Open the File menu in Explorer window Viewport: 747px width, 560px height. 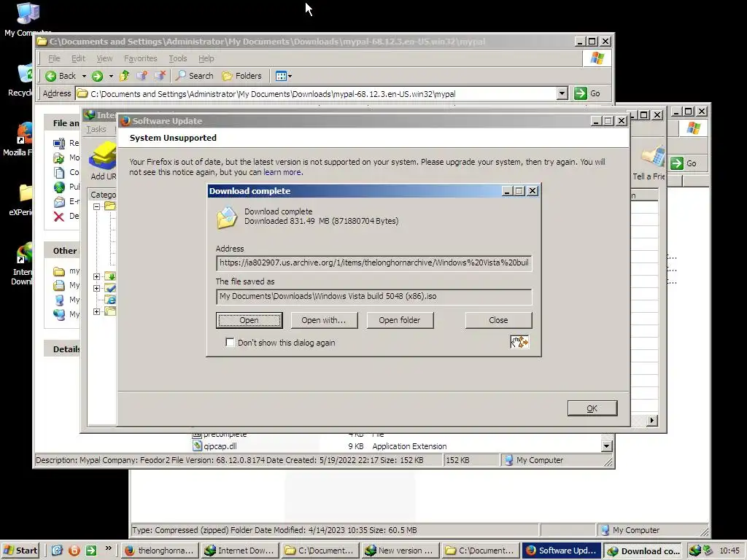(54, 58)
